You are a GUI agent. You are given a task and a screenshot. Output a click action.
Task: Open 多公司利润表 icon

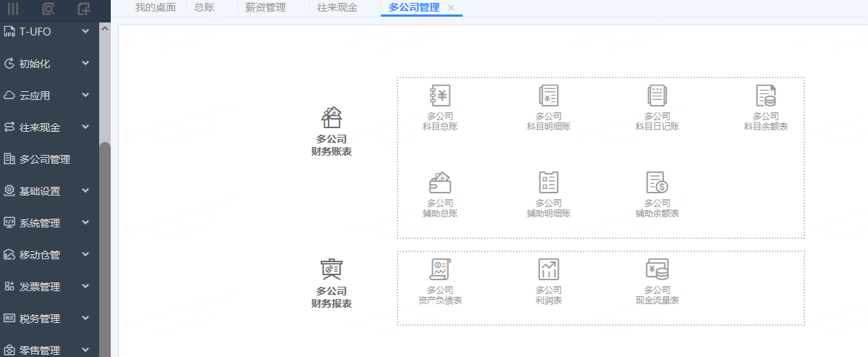[x=549, y=269]
